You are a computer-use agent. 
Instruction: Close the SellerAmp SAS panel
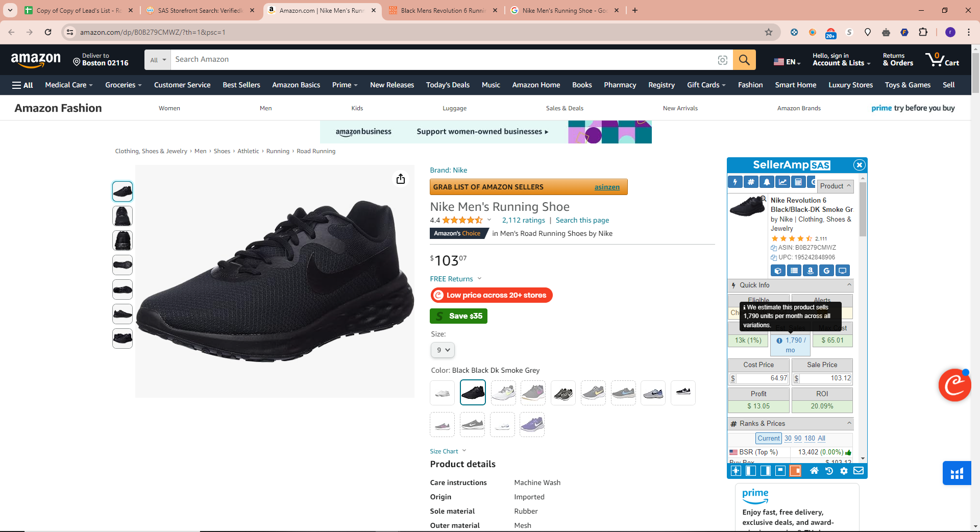tap(860, 165)
